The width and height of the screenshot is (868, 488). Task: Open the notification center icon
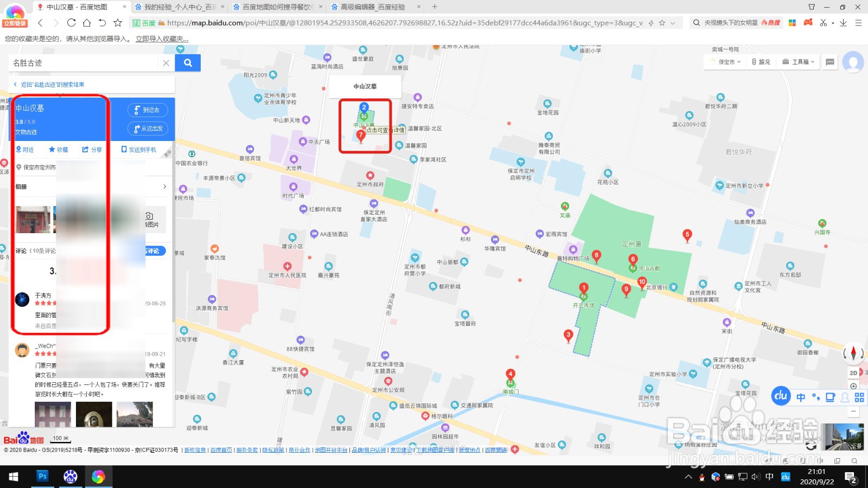851,477
